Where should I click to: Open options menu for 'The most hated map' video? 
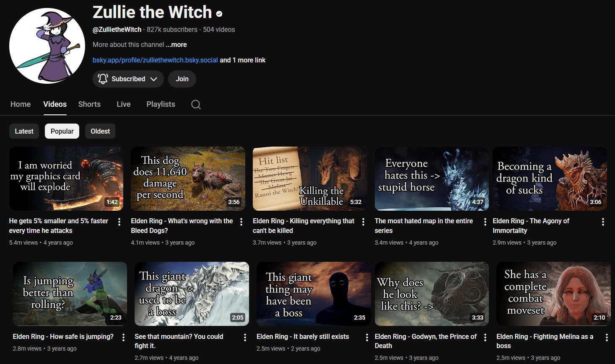(485, 222)
